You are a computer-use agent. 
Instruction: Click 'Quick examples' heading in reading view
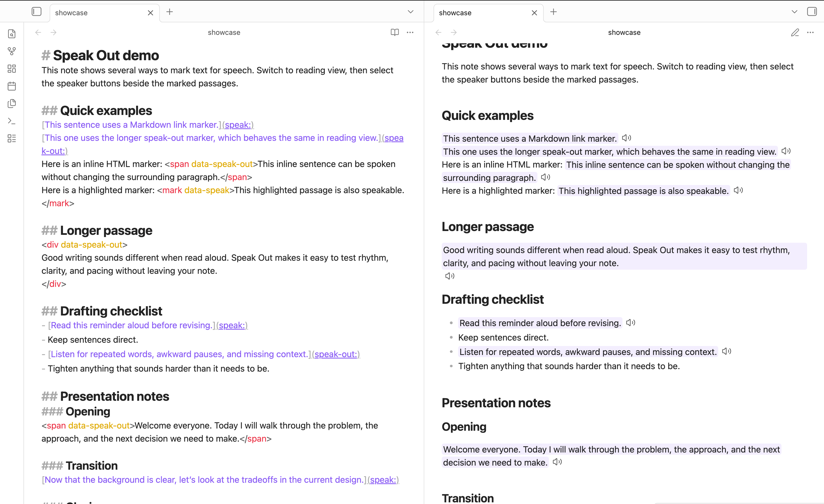(x=488, y=116)
